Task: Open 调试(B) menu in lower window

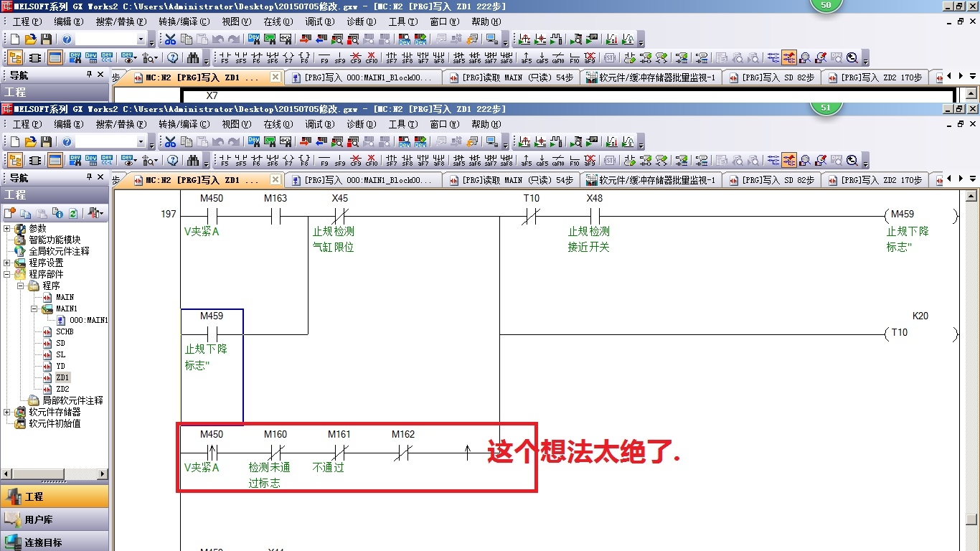Action: point(320,124)
